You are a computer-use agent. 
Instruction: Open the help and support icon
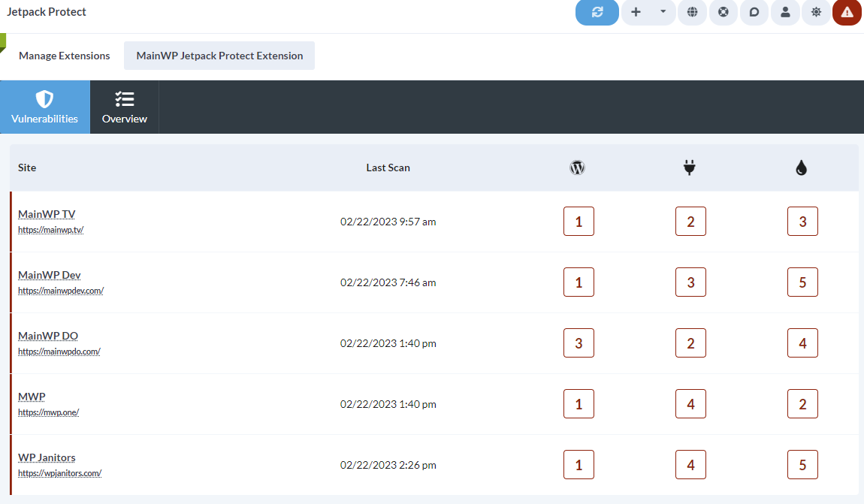pos(723,13)
